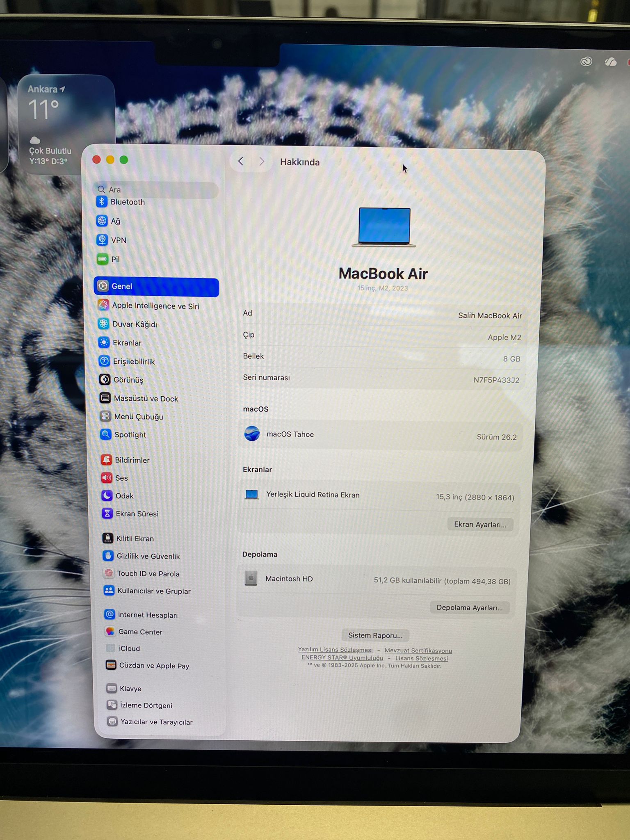Open Depolama Ayarları... button
Image resolution: width=630 pixels, height=840 pixels.
tap(470, 607)
